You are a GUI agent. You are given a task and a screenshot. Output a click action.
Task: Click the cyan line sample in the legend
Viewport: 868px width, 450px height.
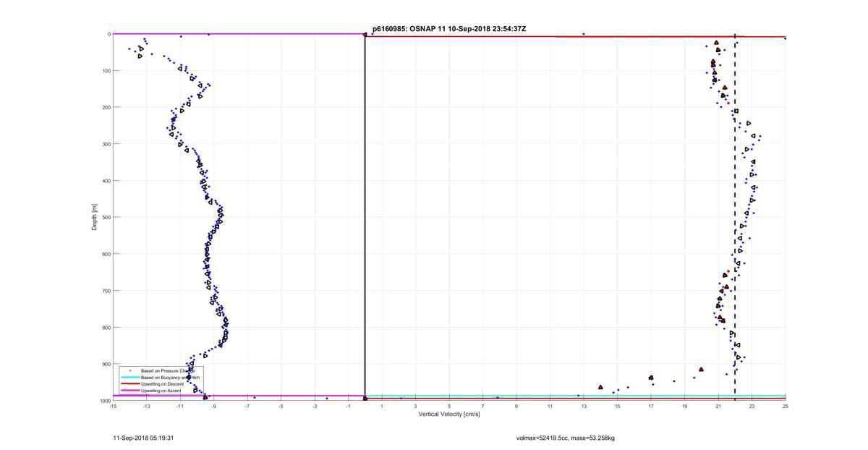point(129,377)
